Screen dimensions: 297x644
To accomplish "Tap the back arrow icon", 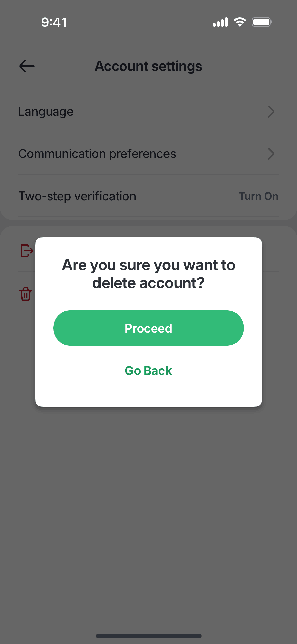I will [27, 66].
